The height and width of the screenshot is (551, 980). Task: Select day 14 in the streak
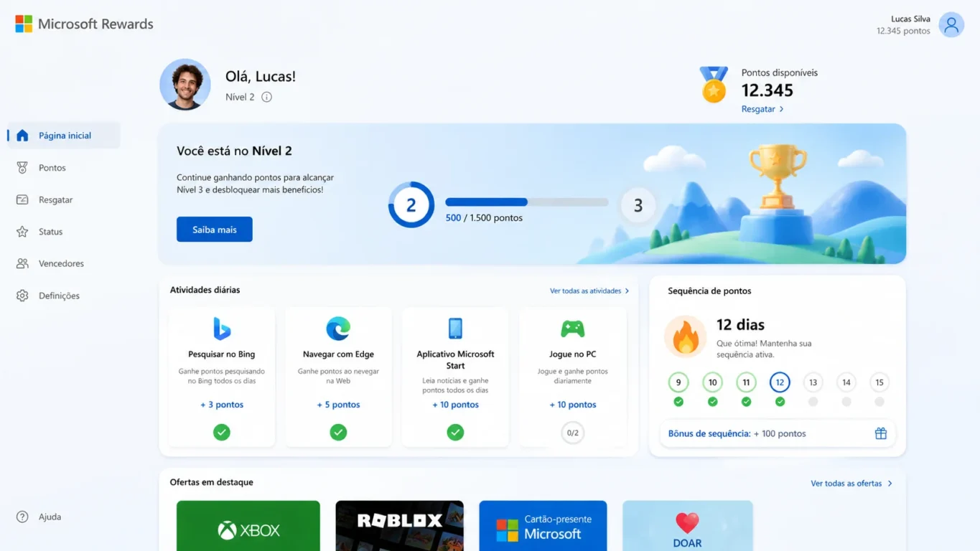(x=846, y=382)
